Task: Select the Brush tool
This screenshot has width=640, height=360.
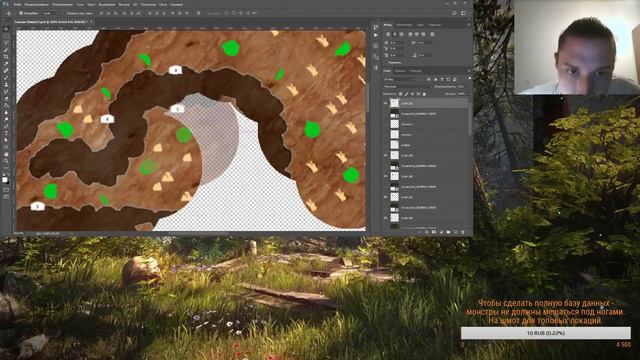Action: coord(6,78)
